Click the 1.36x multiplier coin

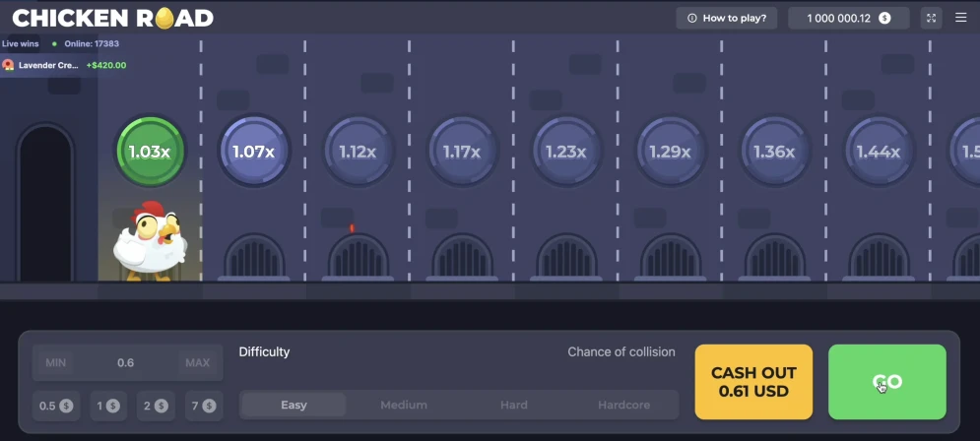[x=773, y=152]
